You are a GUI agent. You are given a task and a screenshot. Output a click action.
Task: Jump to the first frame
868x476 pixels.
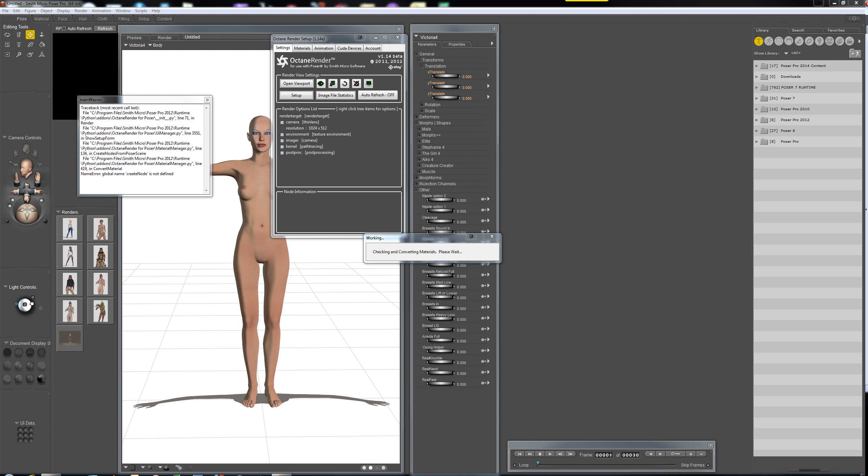520,454
